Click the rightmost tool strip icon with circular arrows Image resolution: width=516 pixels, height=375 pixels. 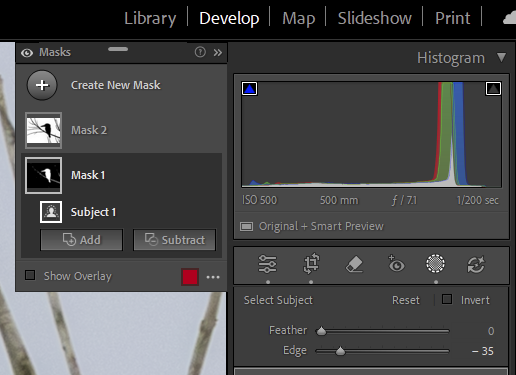476,264
